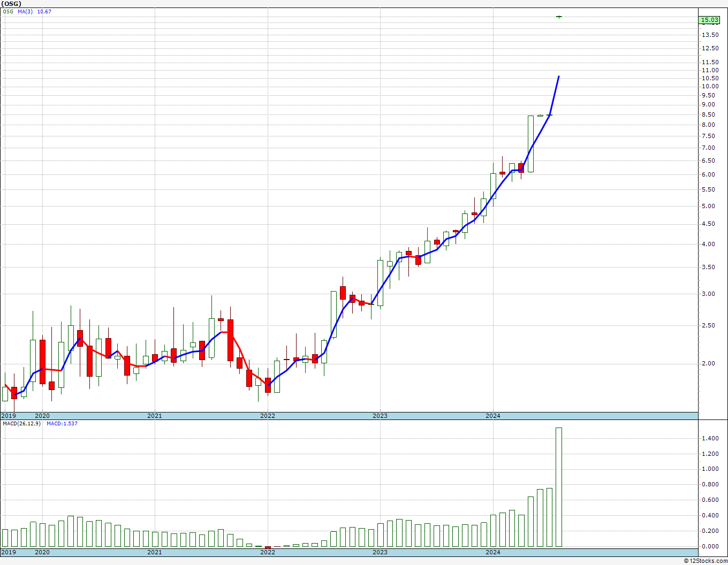
Task: Click the tallest MACD histogram bar
Action: (559, 487)
